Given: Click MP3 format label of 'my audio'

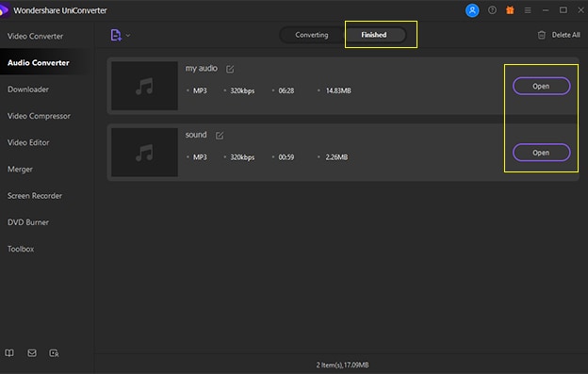Looking at the screenshot, I should pyautogui.click(x=200, y=90).
